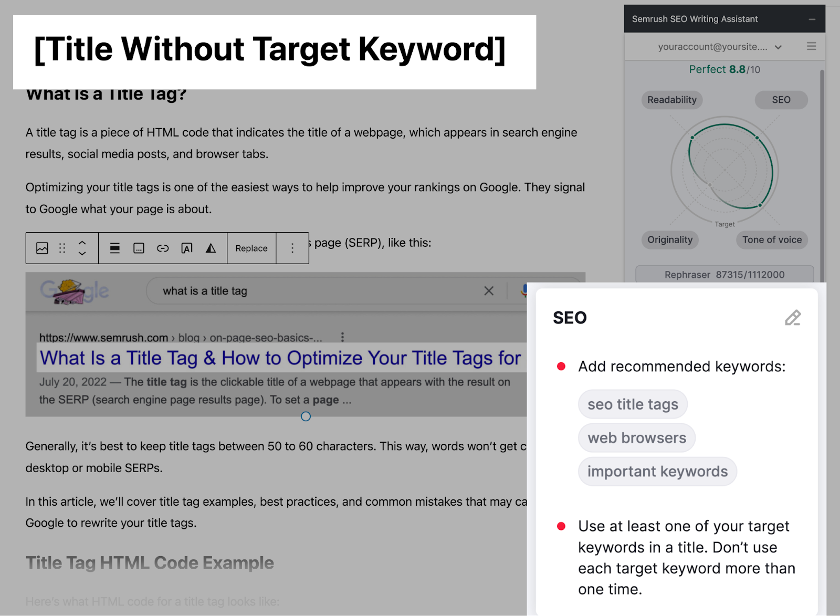Click the pencil edit icon in the SEO card
This screenshot has height=616, width=840.
pyautogui.click(x=793, y=318)
